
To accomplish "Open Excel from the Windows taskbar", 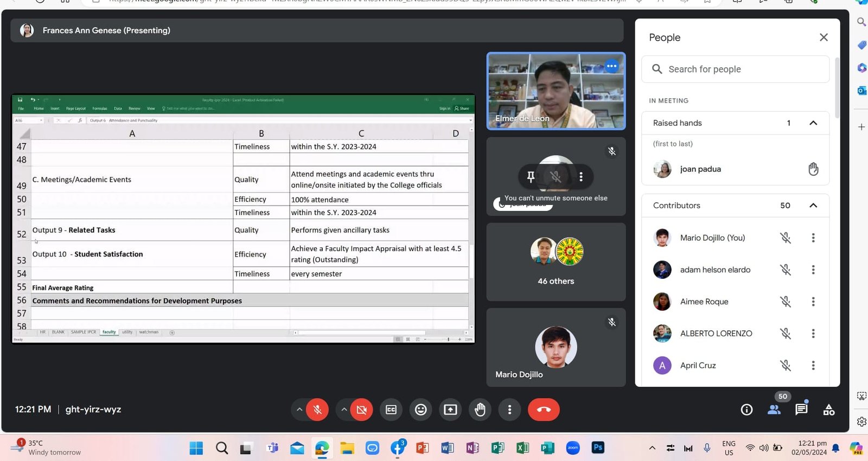I will (523, 448).
